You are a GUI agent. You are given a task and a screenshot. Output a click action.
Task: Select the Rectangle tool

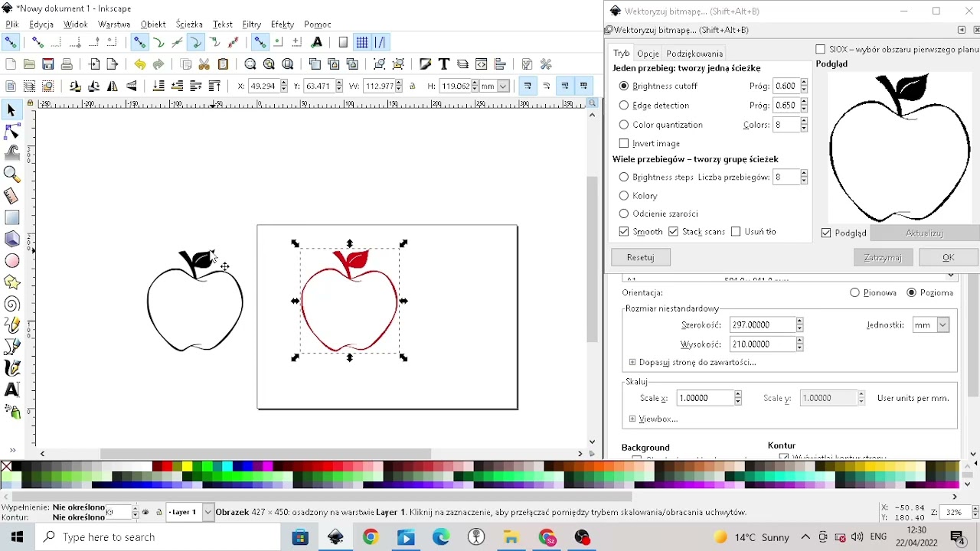(x=11, y=218)
